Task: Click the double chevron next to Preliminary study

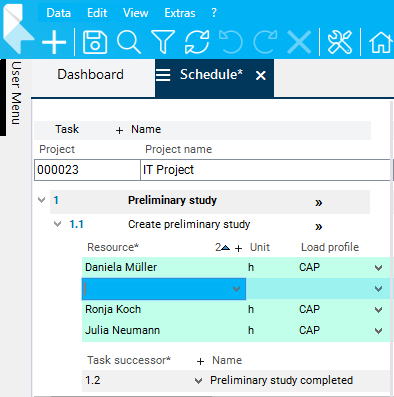Action: click(319, 203)
